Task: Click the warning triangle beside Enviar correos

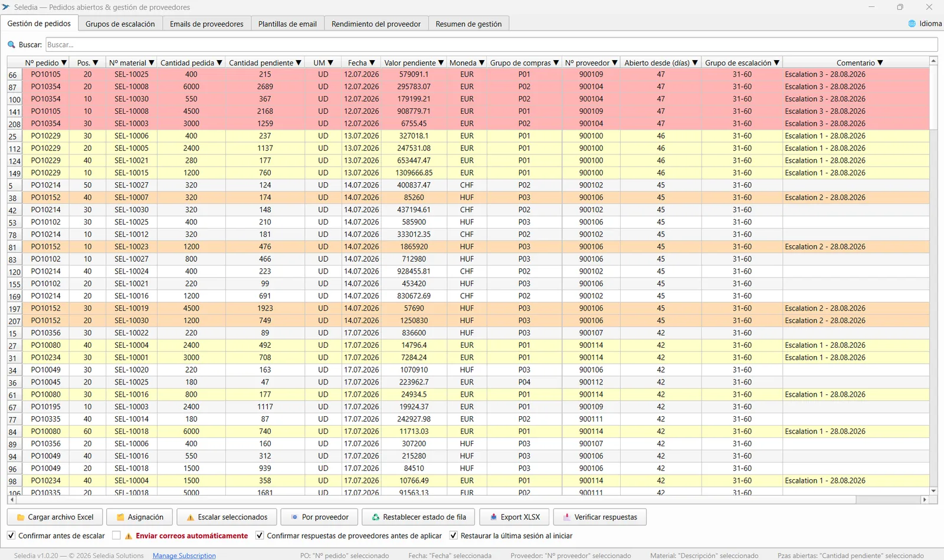Action: pos(129,536)
